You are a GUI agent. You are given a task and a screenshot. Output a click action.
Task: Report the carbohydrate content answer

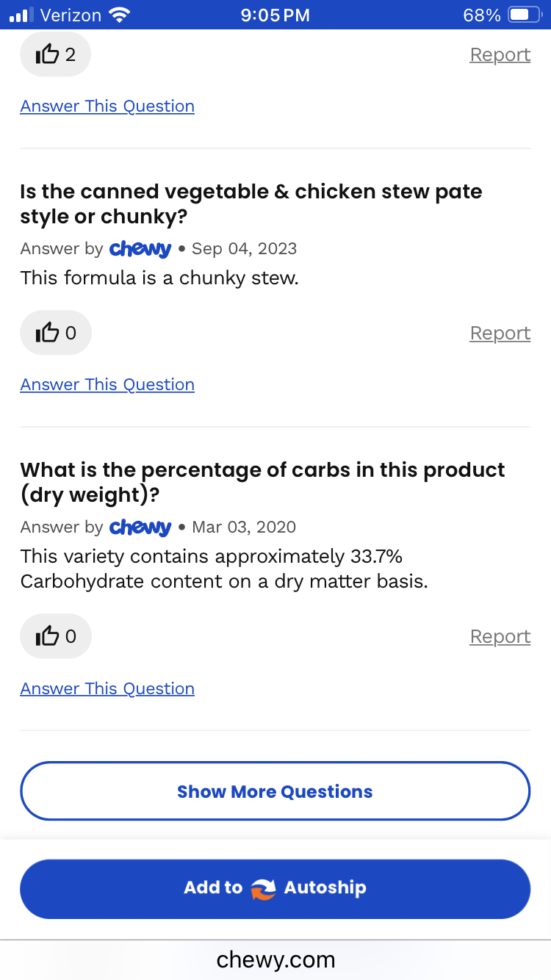pyautogui.click(x=500, y=637)
